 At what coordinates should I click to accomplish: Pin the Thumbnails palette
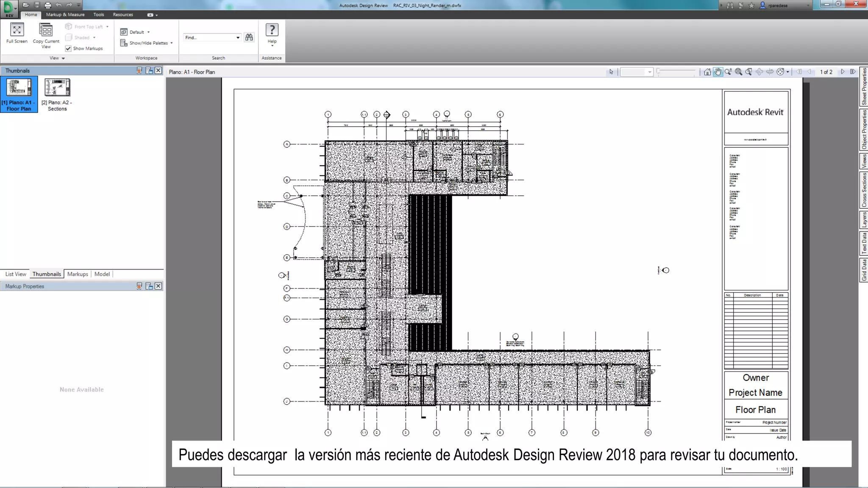coord(139,71)
